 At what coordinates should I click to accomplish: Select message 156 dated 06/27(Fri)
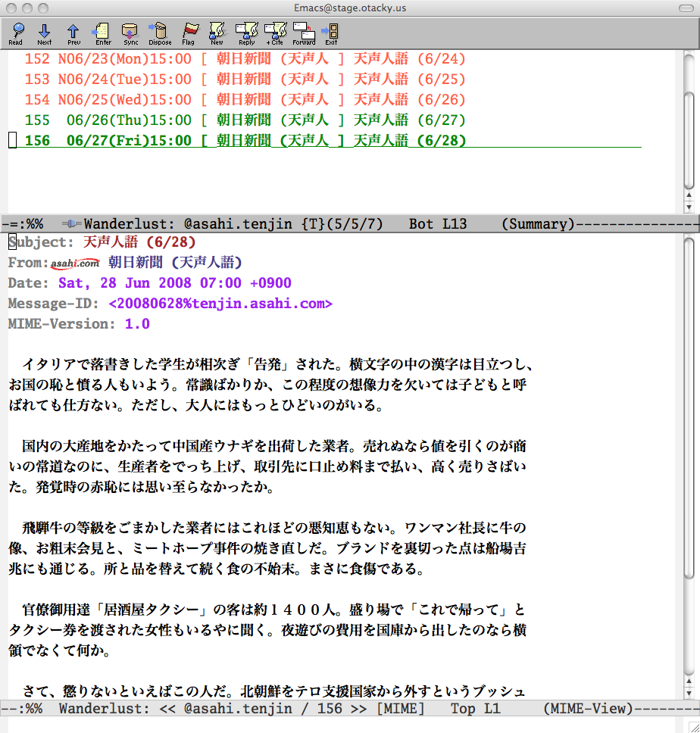tap(245, 141)
